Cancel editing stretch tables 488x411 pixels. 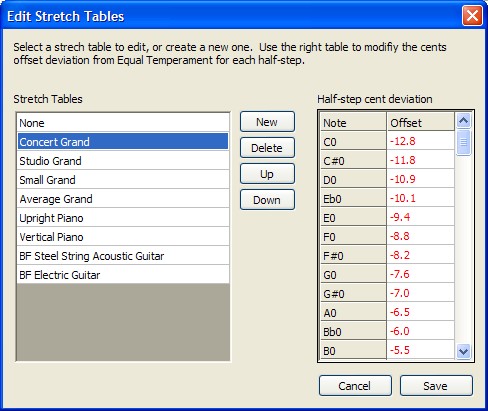355,386
